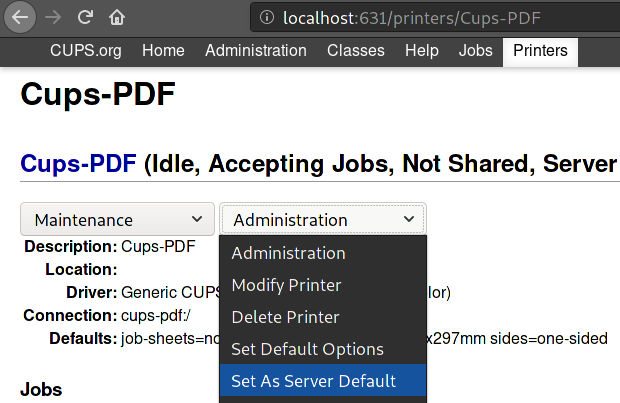Click the browser forward arrow button
This screenshot has width=620, height=403.
pyautogui.click(x=53, y=17)
